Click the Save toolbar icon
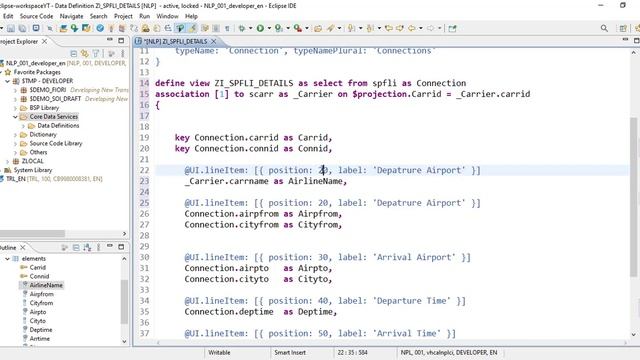Screen dimensions: 640x360 click(11, 28)
